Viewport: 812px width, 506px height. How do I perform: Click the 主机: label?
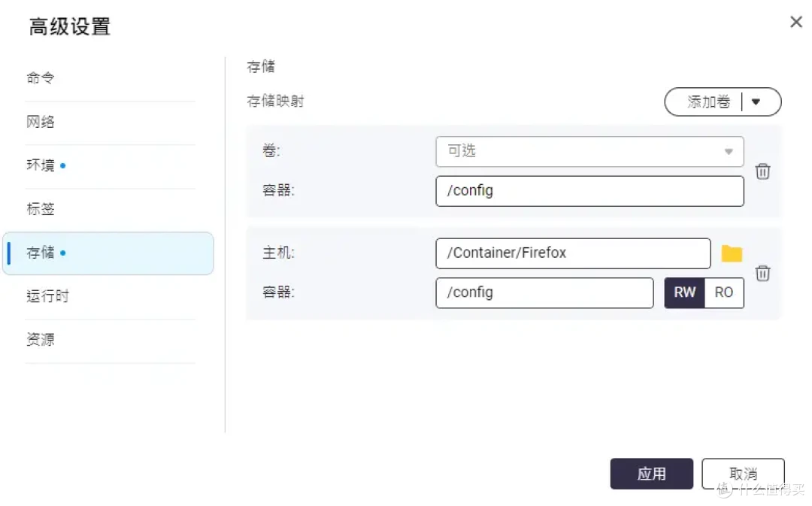[278, 253]
